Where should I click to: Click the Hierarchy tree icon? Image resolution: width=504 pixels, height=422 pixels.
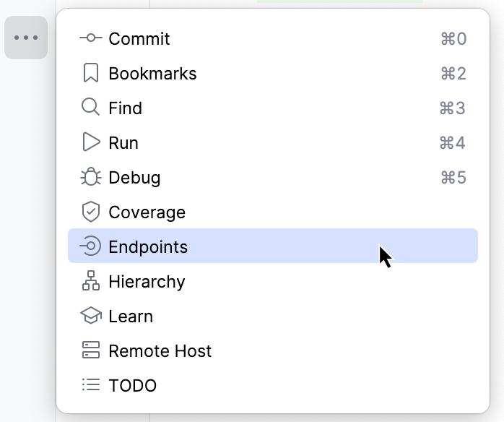pyautogui.click(x=90, y=282)
